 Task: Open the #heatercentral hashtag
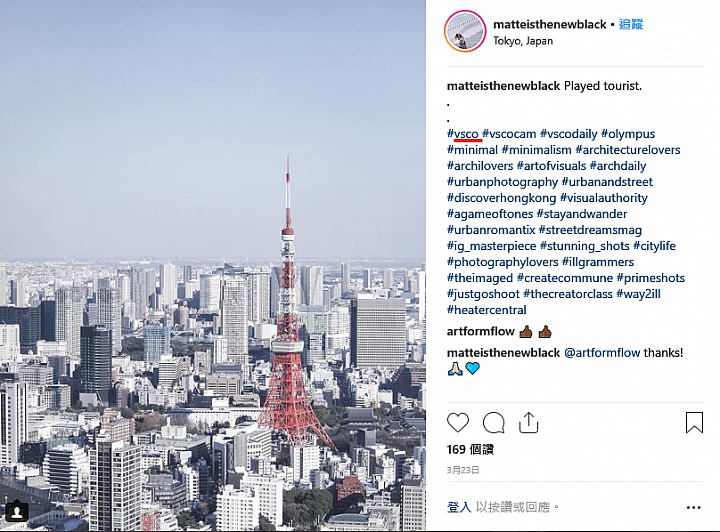(487, 310)
